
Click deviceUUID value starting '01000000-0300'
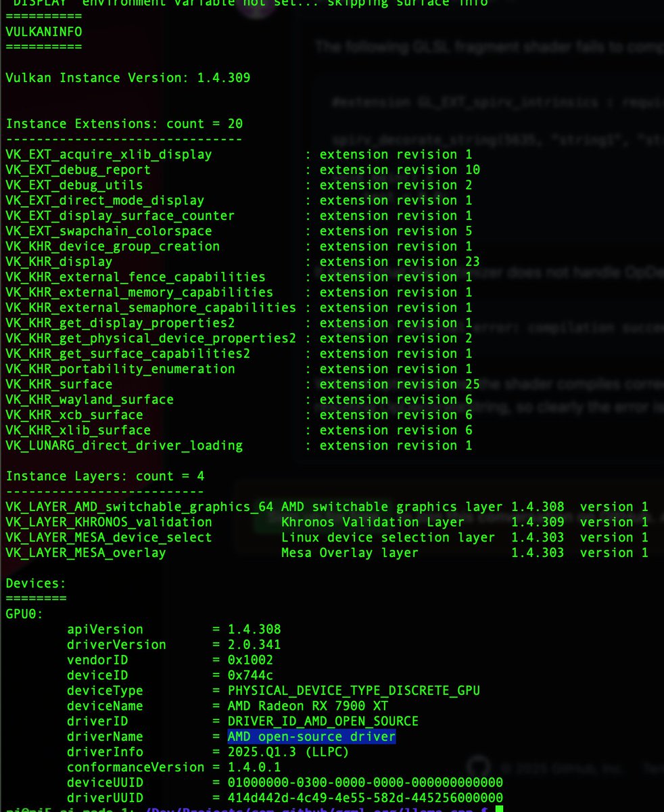[366, 783]
